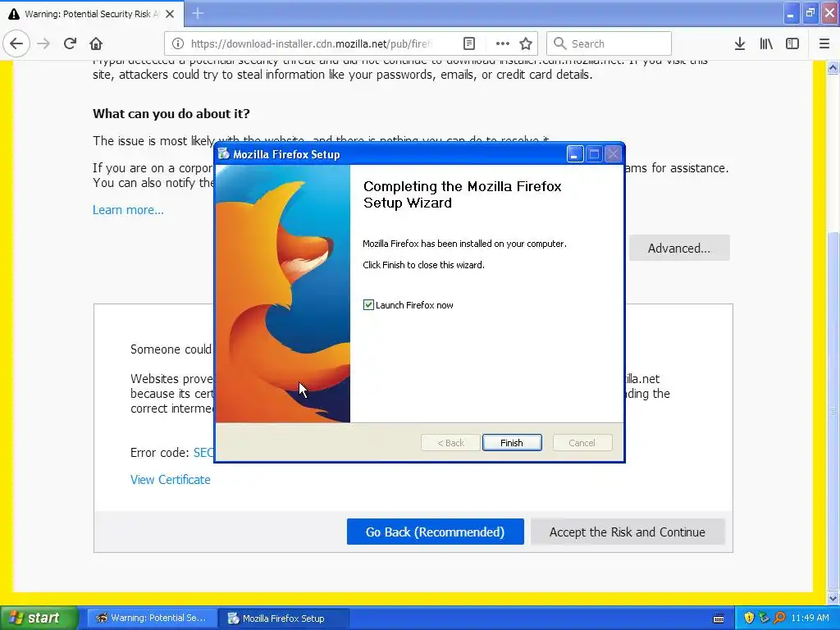
Task: Click the system clock 11:49 AM
Action: click(810, 618)
